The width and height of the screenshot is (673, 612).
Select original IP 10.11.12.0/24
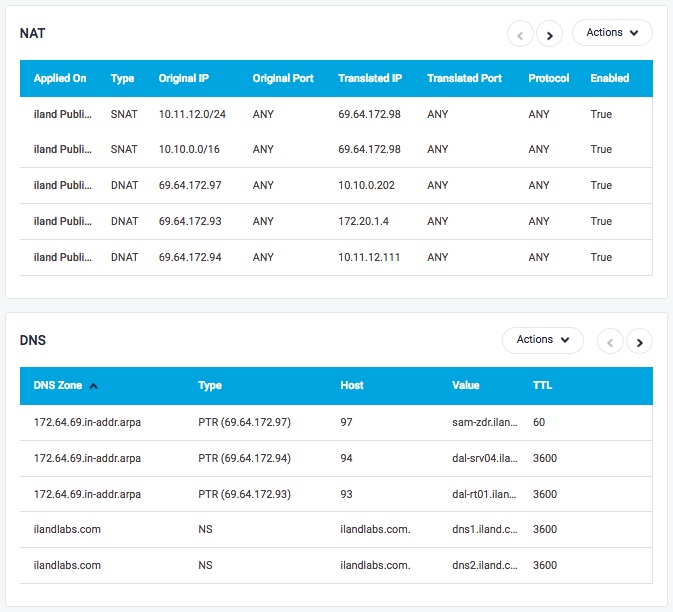192,114
